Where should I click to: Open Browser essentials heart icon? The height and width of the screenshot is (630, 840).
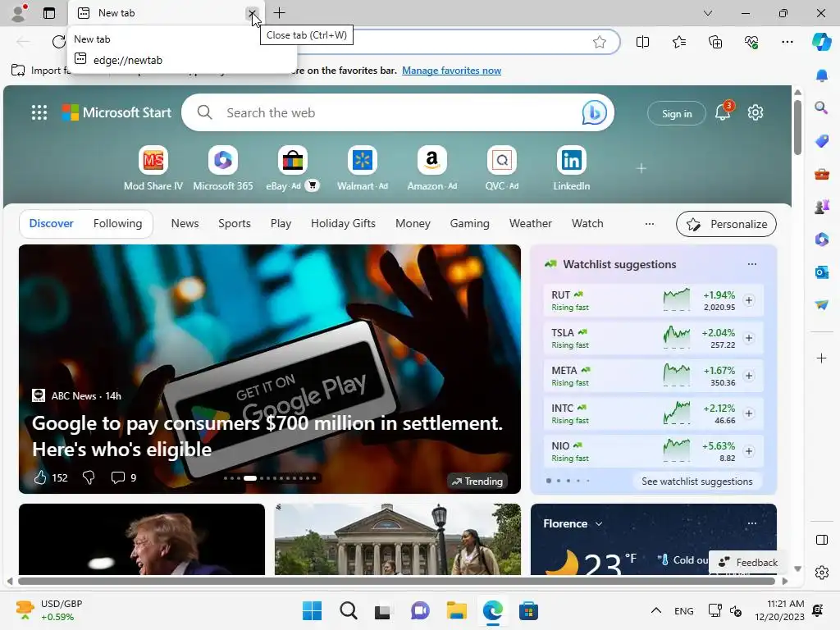click(x=751, y=42)
